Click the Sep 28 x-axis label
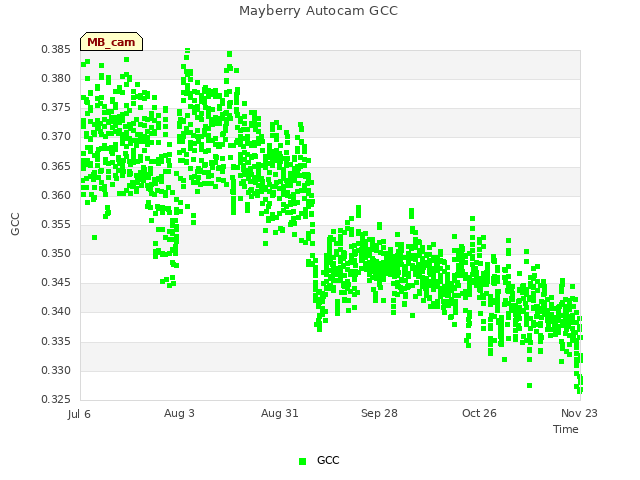Screen dimensions: 640x480 [379, 413]
